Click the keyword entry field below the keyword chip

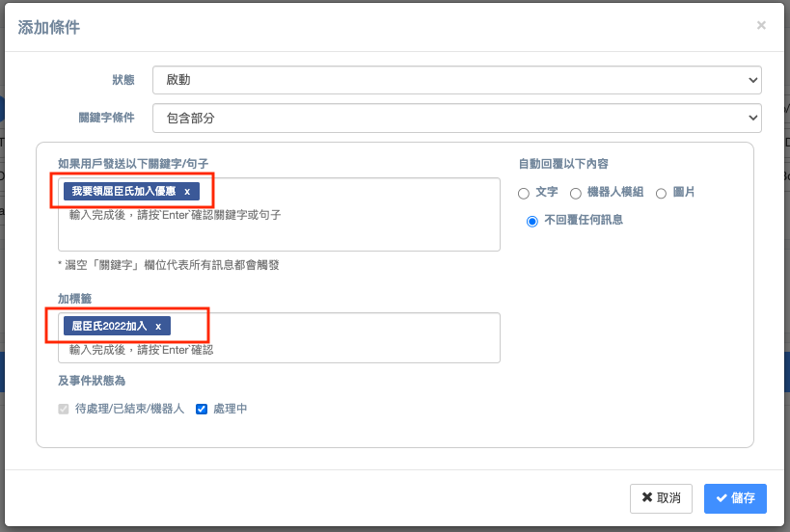279,216
